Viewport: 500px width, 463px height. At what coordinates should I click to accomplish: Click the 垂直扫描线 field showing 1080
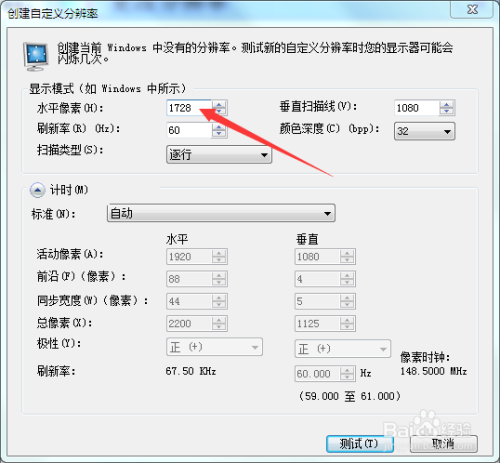click(417, 108)
